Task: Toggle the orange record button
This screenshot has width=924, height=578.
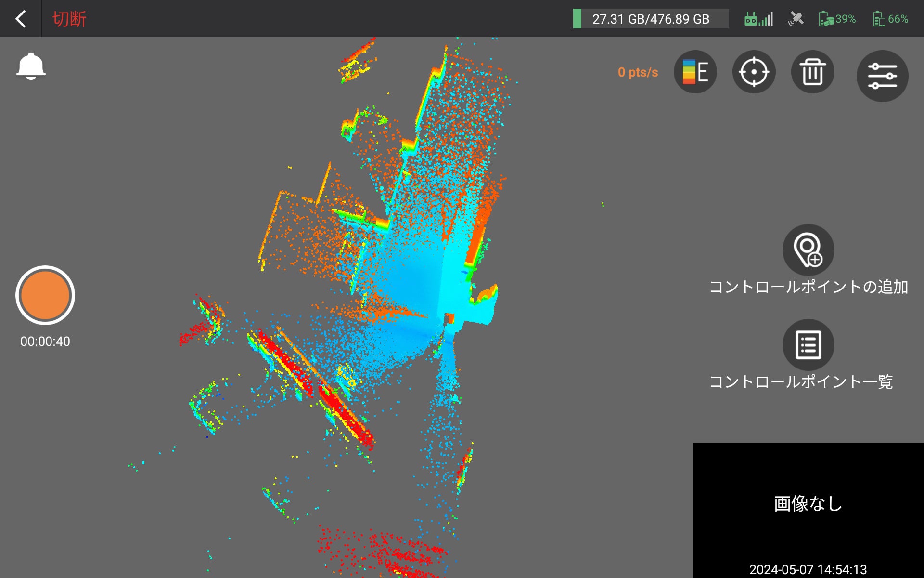Action: [45, 295]
